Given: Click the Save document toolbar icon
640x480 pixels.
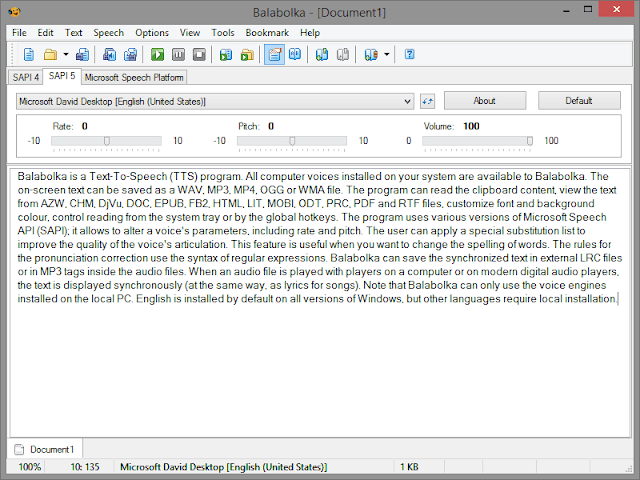Looking at the screenshot, I should click(x=82, y=54).
